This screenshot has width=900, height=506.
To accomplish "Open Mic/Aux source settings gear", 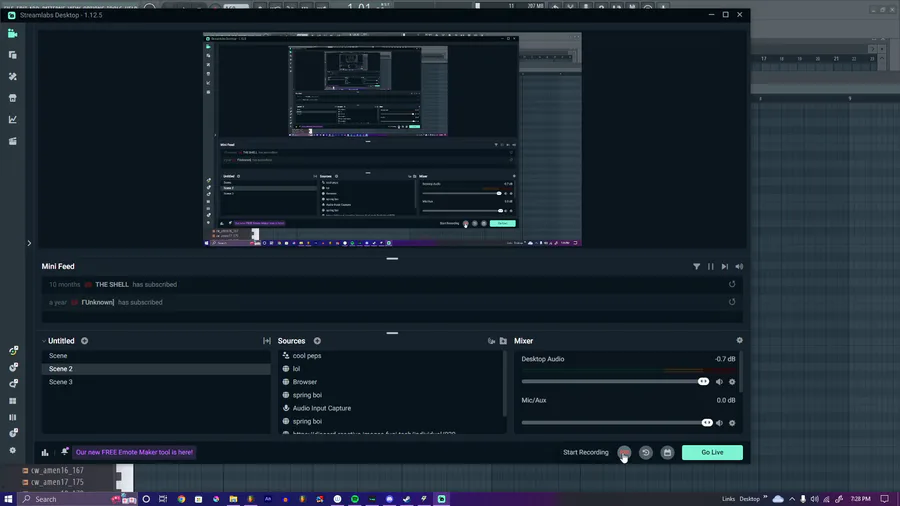I will (732, 423).
